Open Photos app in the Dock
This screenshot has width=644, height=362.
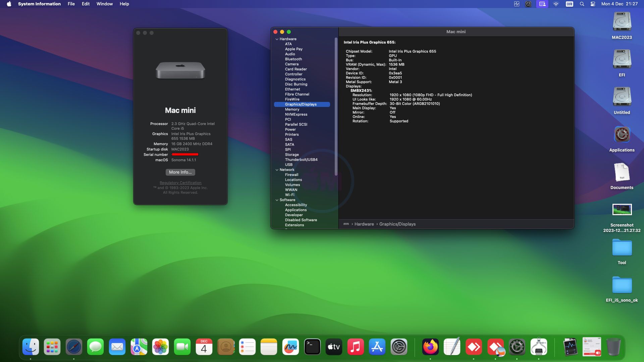click(160, 347)
